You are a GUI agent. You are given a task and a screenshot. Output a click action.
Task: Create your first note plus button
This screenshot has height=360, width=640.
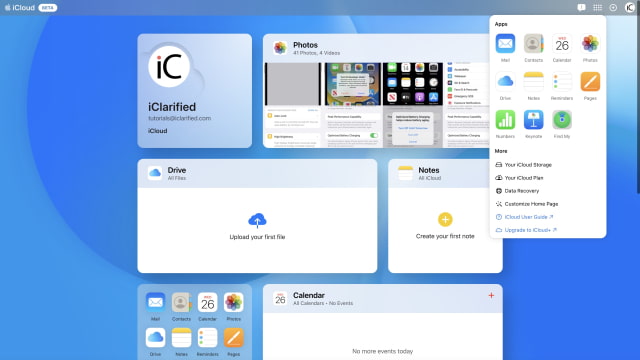445,220
